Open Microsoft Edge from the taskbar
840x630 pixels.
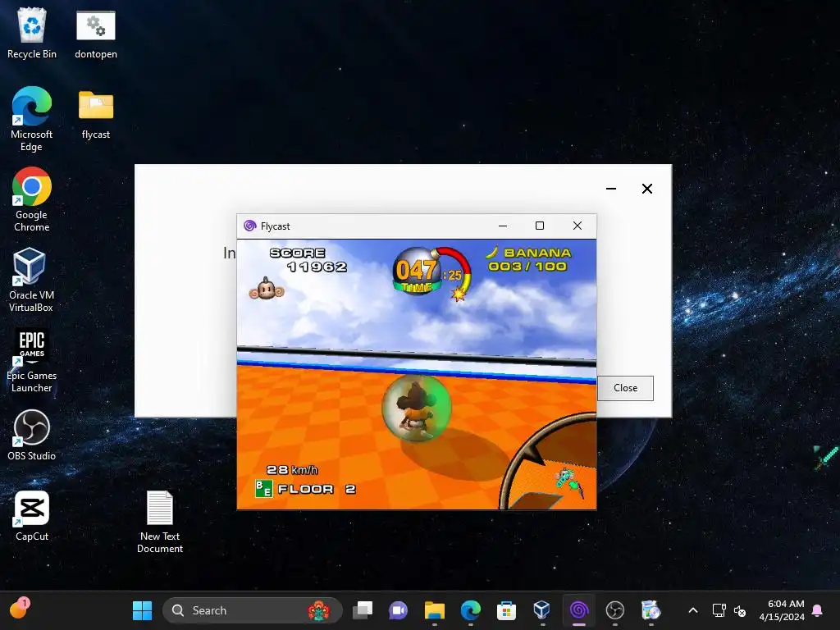coord(470,610)
